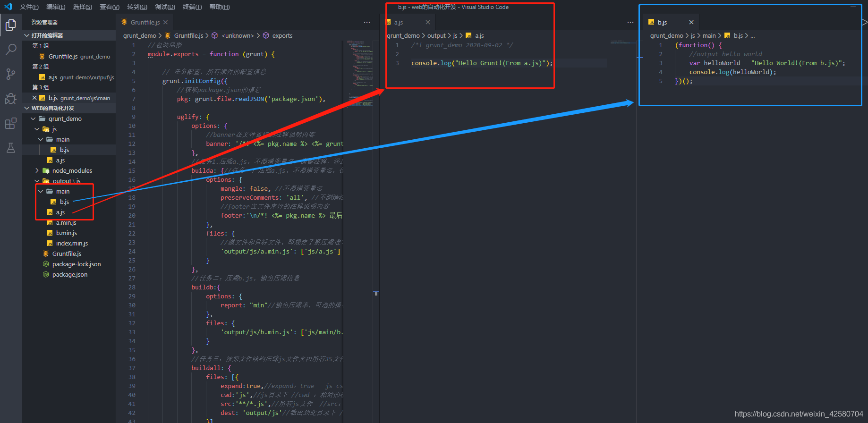
Task: Click grunt_demo breadcrumb in Gruntfile.js editor
Action: tap(140, 35)
